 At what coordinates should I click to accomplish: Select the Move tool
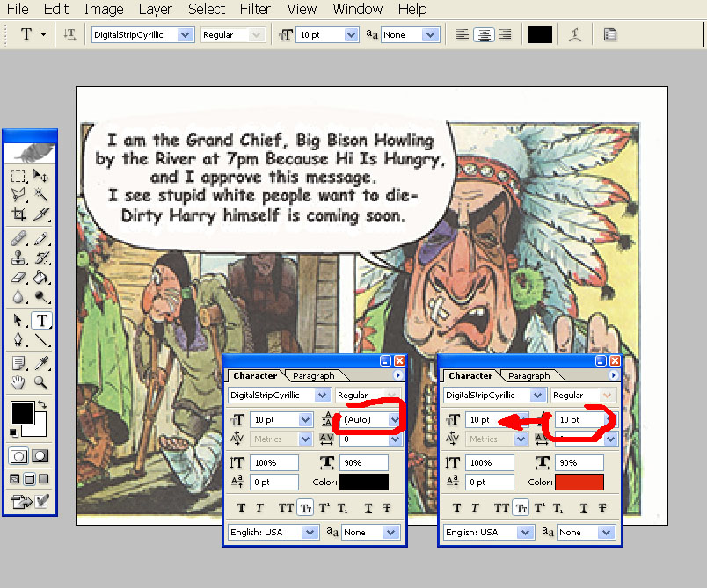click(41, 175)
